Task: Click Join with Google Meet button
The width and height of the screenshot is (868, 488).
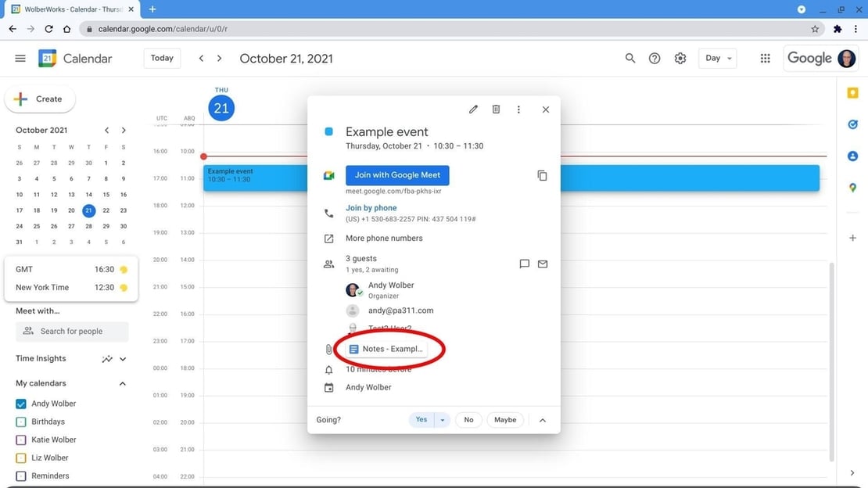Action: point(397,175)
